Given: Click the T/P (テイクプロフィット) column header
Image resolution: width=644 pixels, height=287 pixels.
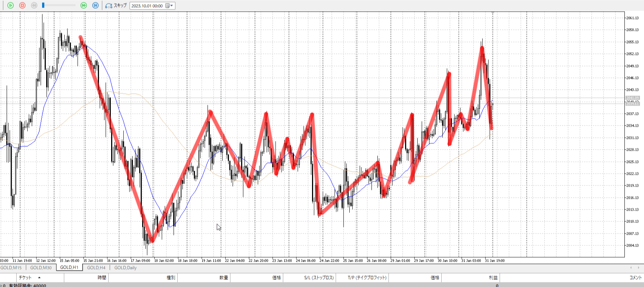Looking at the screenshot, I should [367, 278].
